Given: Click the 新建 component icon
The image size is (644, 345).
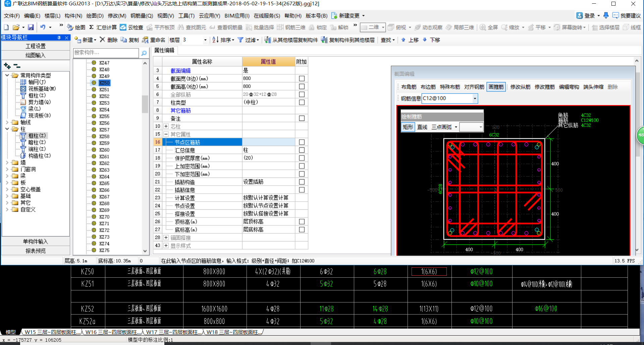Looking at the screenshot, I should 77,40.
